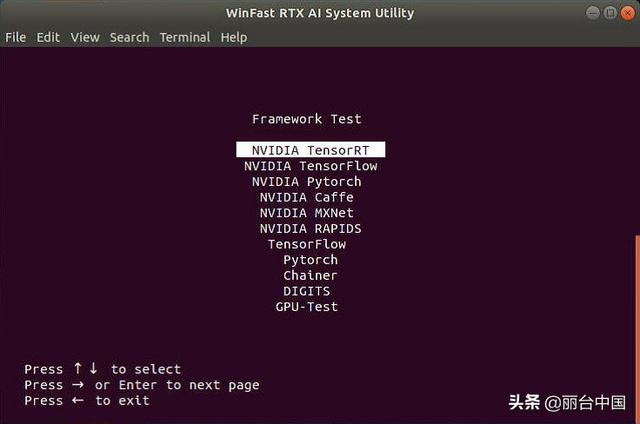640x424 pixels.
Task: Select the NVIDIA Pytorch entry
Action: 307,182
